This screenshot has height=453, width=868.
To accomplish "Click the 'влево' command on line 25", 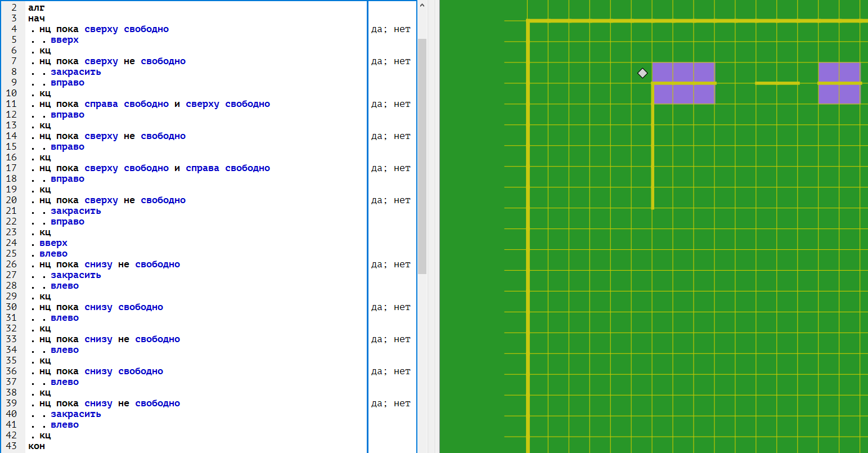I will [x=53, y=254].
